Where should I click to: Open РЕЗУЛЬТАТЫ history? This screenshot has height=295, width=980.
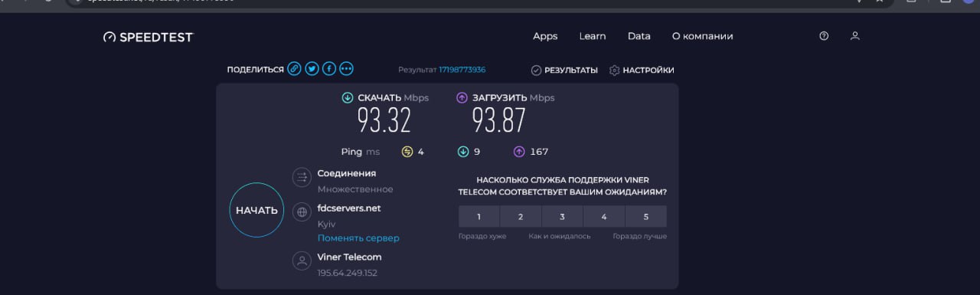[564, 70]
